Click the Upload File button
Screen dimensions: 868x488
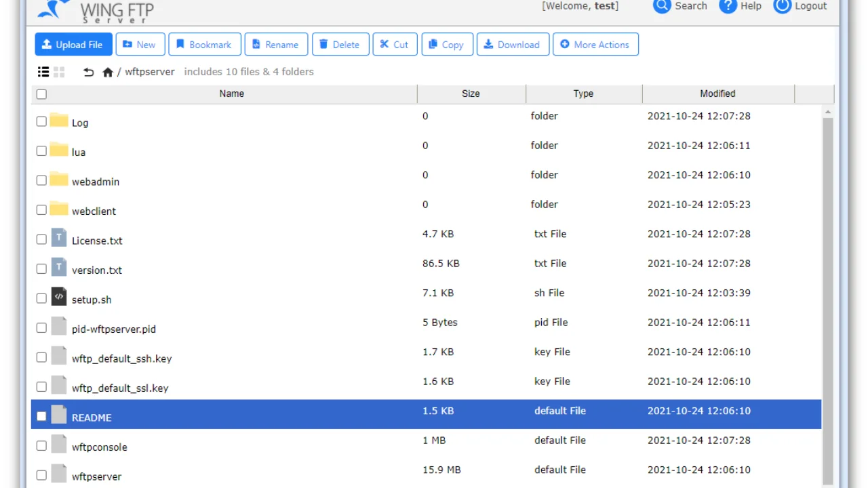tap(73, 44)
